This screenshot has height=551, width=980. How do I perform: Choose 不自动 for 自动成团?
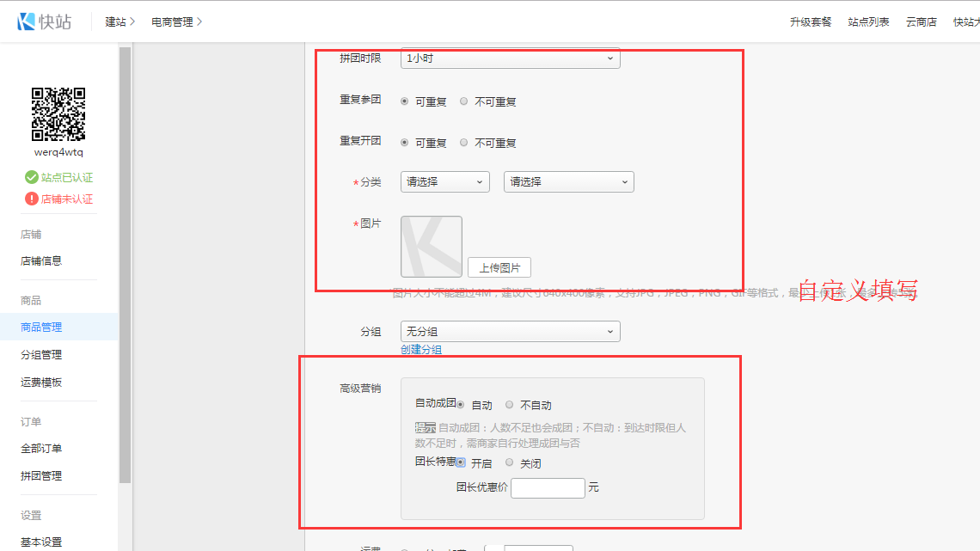pyautogui.click(x=510, y=405)
